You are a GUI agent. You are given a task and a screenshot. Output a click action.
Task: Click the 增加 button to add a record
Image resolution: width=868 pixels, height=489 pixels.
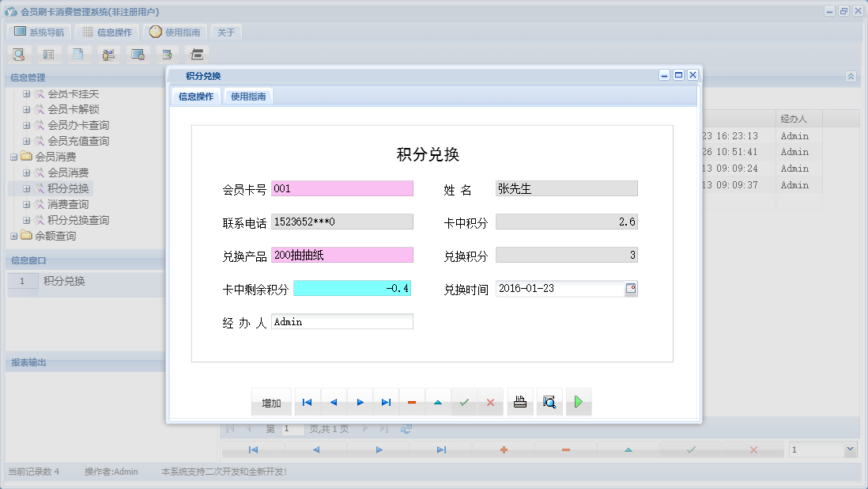271,401
